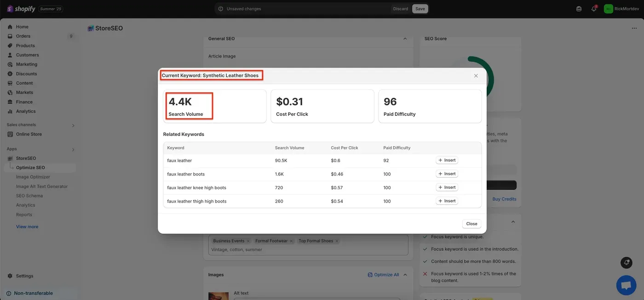Click the tags input field
Image resolution: width=644 pixels, height=300 pixels.
(x=309, y=249)
